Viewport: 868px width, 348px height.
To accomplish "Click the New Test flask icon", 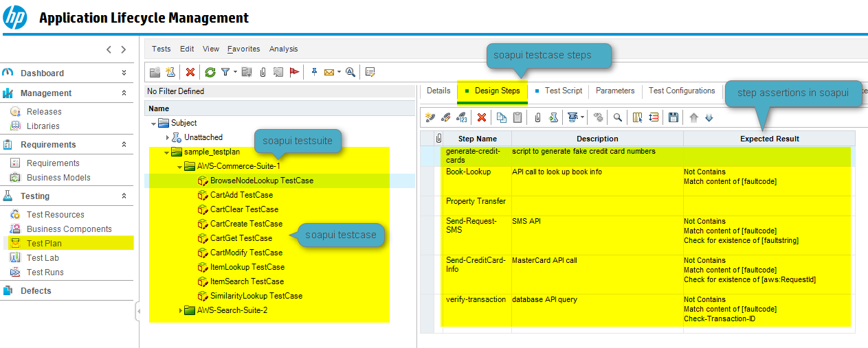I will coord(170,71).
